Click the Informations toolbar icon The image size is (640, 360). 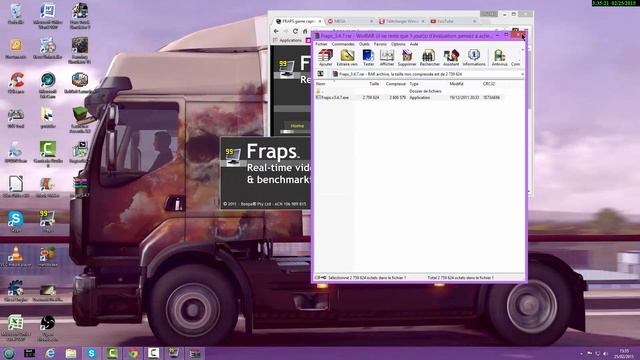pyautogui.click(x=474, y=58)
